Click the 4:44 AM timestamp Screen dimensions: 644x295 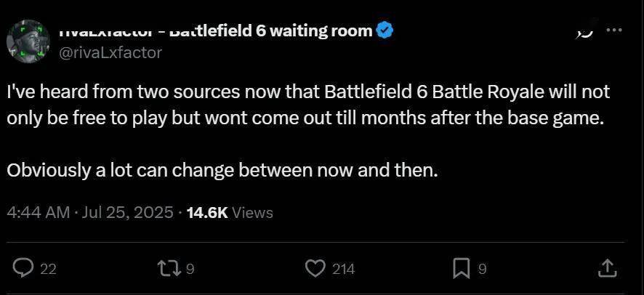38,212
